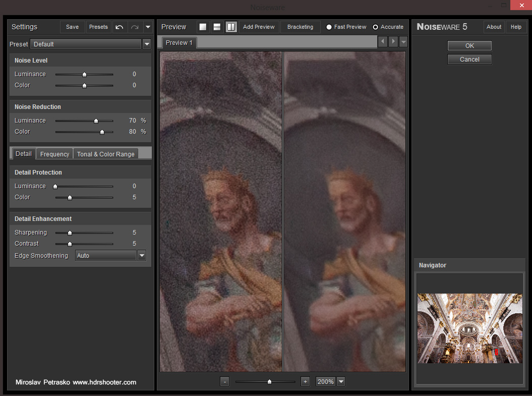Open the zoom percentage dropdown arrow
Viewport: 532px width, 396px height.
[x=341, y=381]
